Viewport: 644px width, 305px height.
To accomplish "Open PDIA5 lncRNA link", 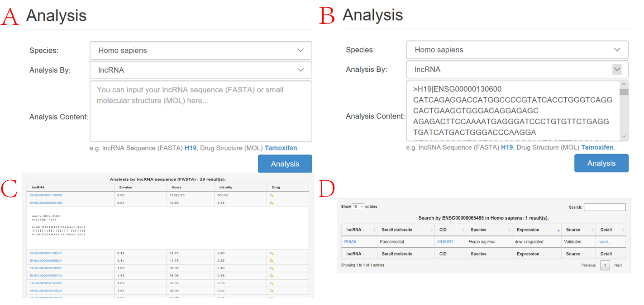I will point(350,242).
